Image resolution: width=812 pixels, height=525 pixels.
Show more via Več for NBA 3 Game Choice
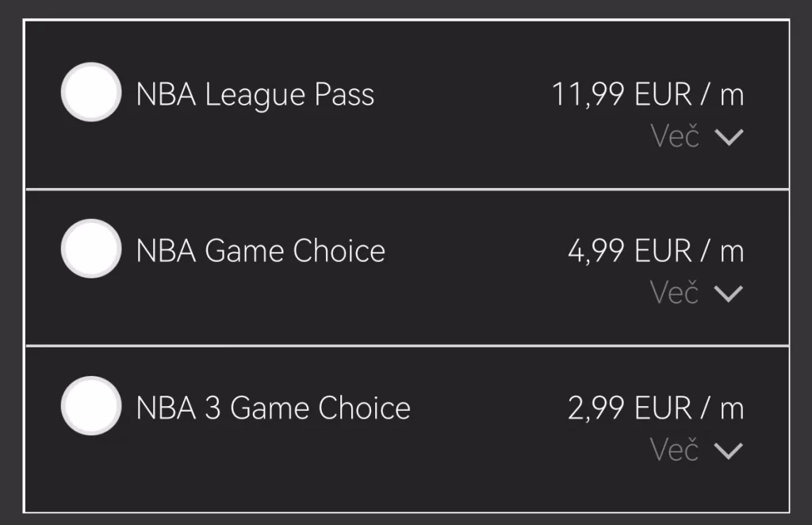(x=675, y=450)
